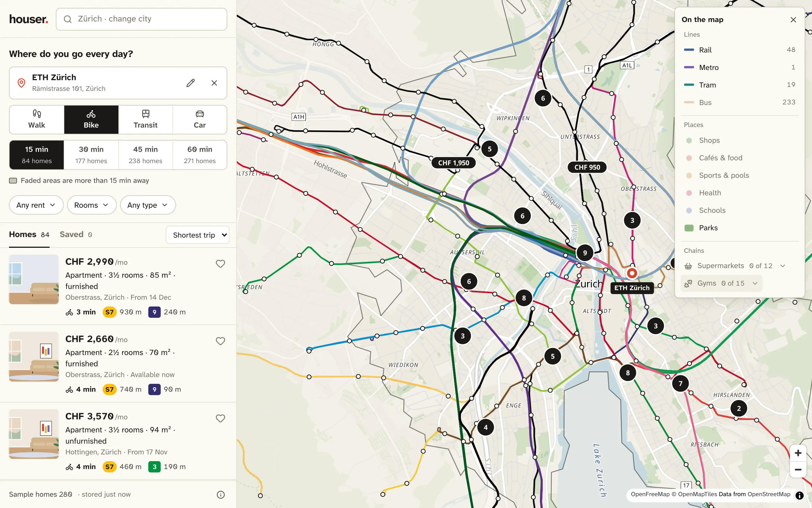Click the houser logo
This screenshot has height=508, width=812.
[x=28, y=19]
